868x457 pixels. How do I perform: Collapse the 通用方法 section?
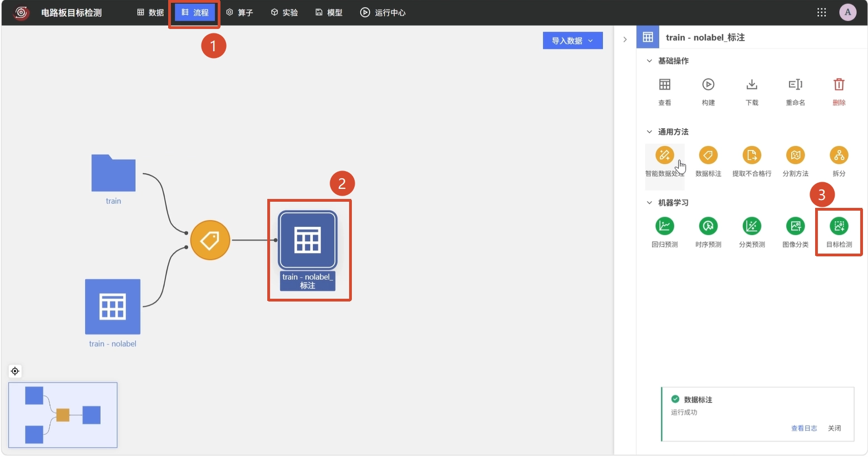649,132
